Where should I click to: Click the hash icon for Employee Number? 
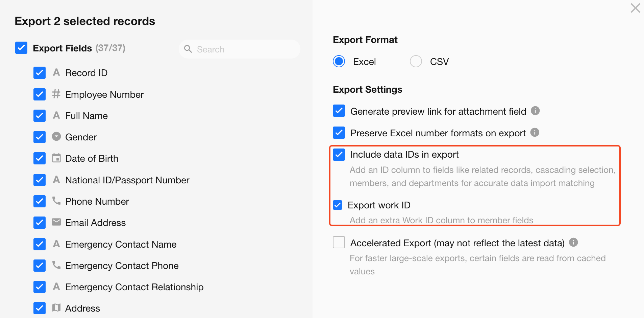point(56,94)
